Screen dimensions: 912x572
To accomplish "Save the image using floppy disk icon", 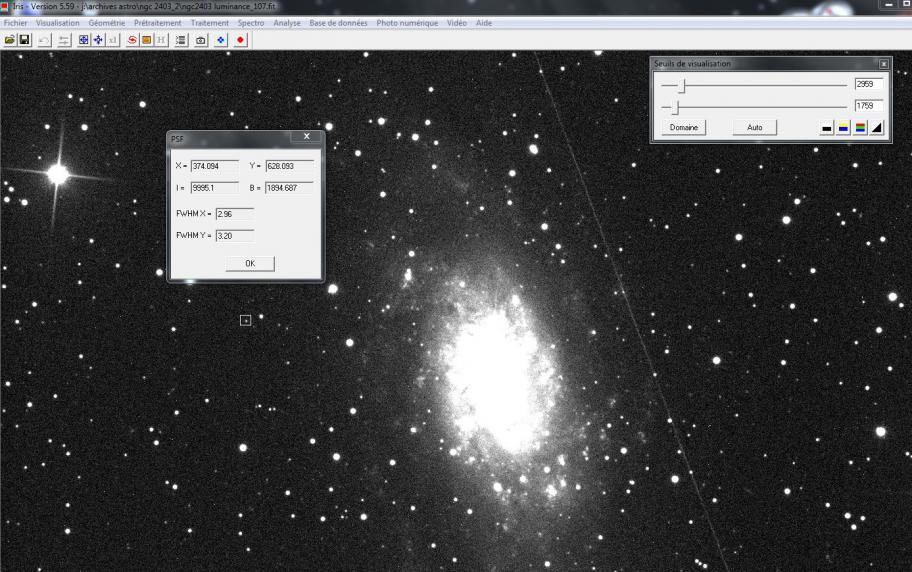I will tap(24, 40).
